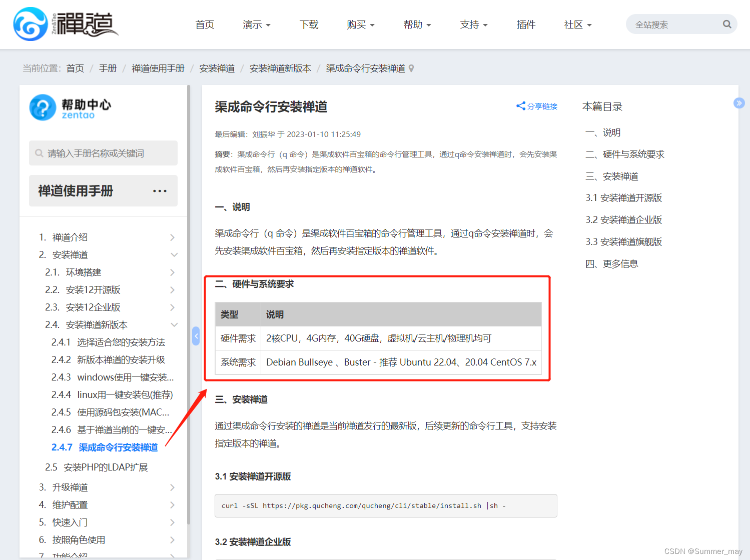Collapse the 安装禅道 chapter chevron
The image size is (750, 560).
(174, 255)
